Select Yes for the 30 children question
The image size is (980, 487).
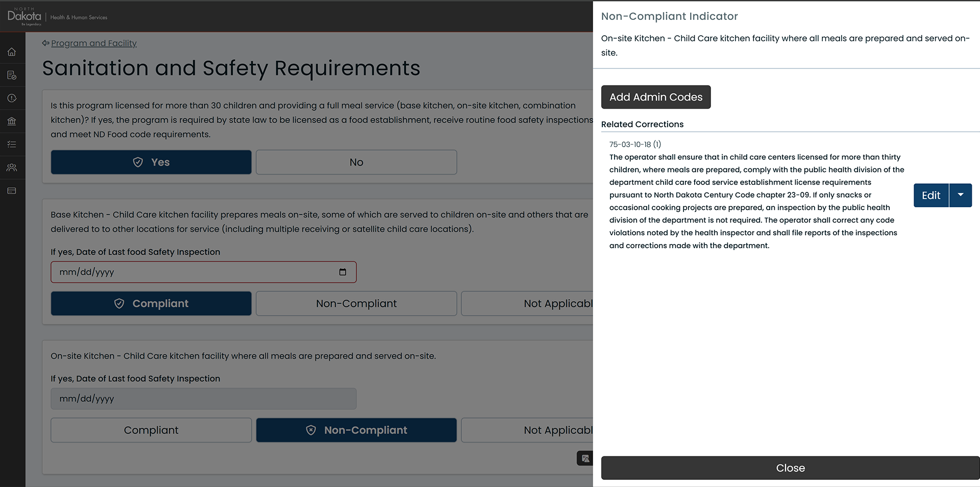(151, 162)
